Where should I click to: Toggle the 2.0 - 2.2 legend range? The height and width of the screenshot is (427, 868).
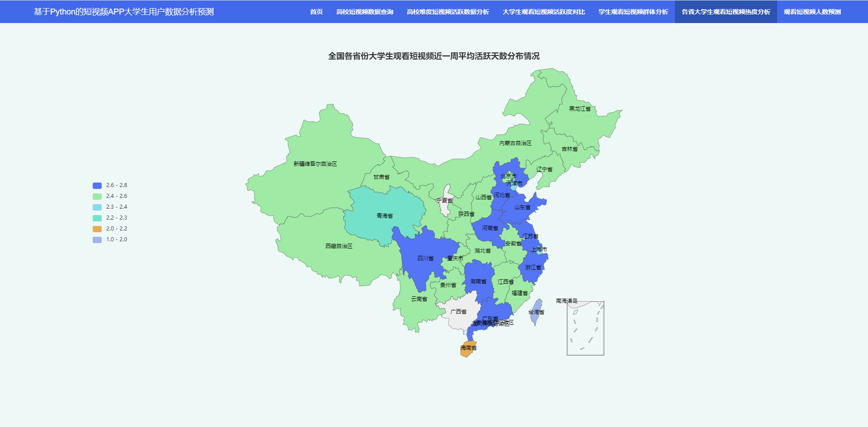pos(110,229)
